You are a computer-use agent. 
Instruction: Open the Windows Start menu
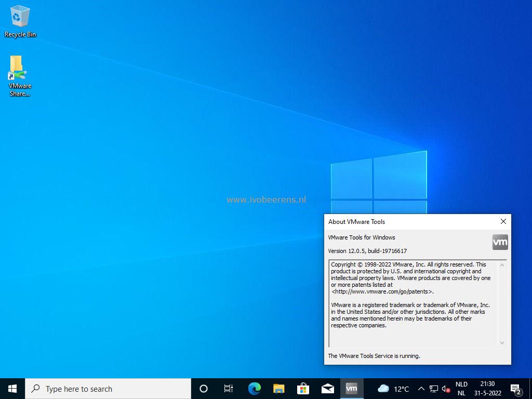click(12, 389)
